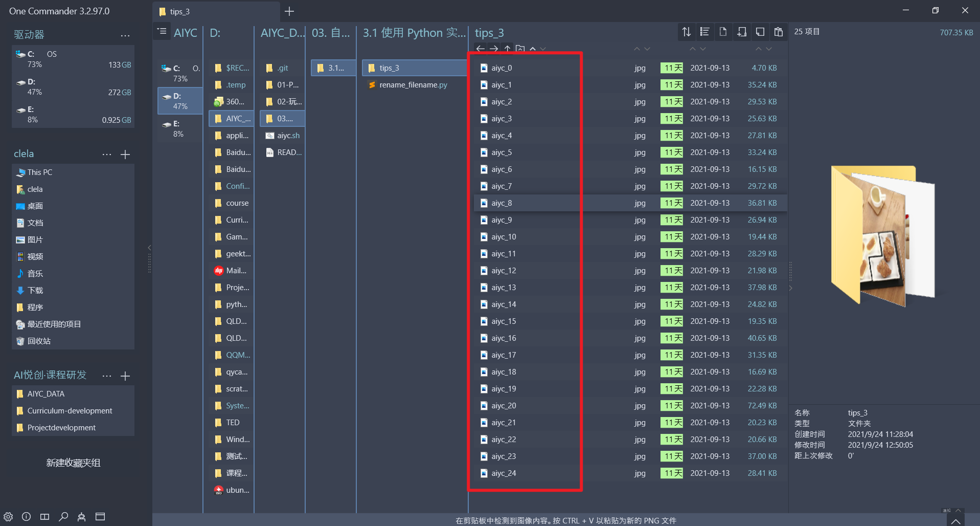Image resolution: width=980 pixels, height=526 pixels.
Task: Open the info circle icon
Action: (x=27, y=517)
